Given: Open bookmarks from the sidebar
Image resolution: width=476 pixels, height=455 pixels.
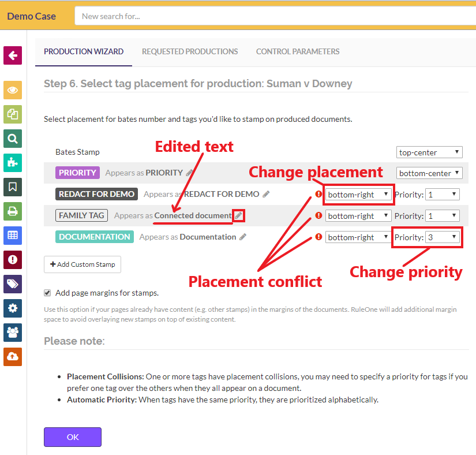Looking at the screenshot, I should (13, 187).
